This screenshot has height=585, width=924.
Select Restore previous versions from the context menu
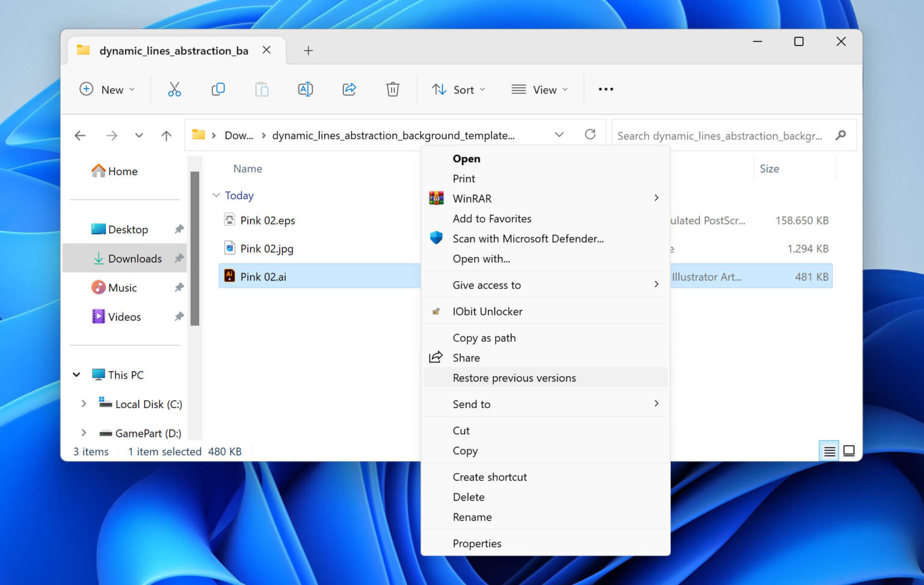[x=514, y=377]
